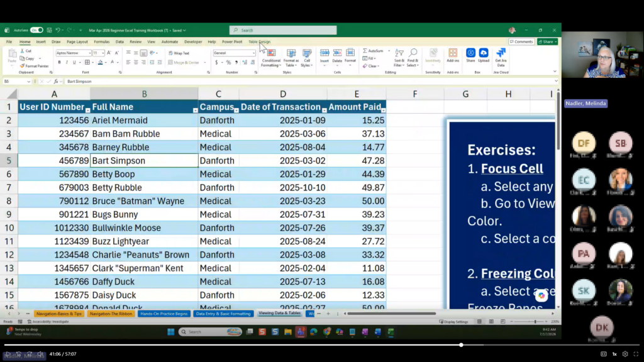Click the Insert Function fx button
Image resolution: width=644 pixels, height=362 pixels.
[56, 81]
